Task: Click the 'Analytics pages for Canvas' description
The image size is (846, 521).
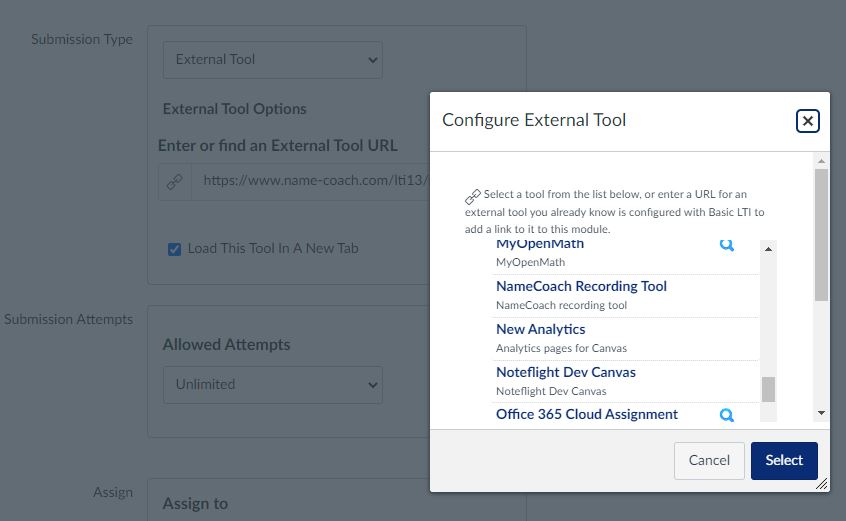Action: pyautogui.click(x=561, y=348)
